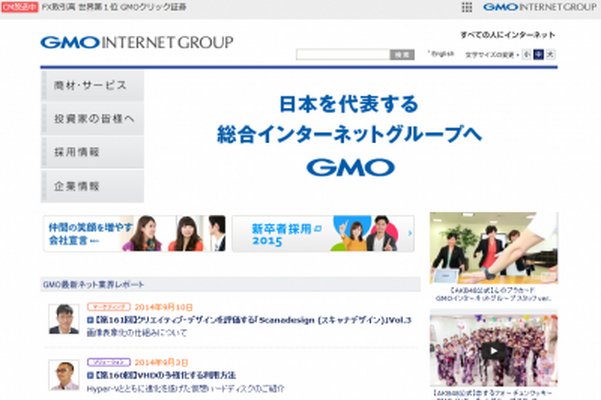Click the Hyper-V description text
Image resolution: width=601 pixels, height=400 pixels.
point(186,389)
